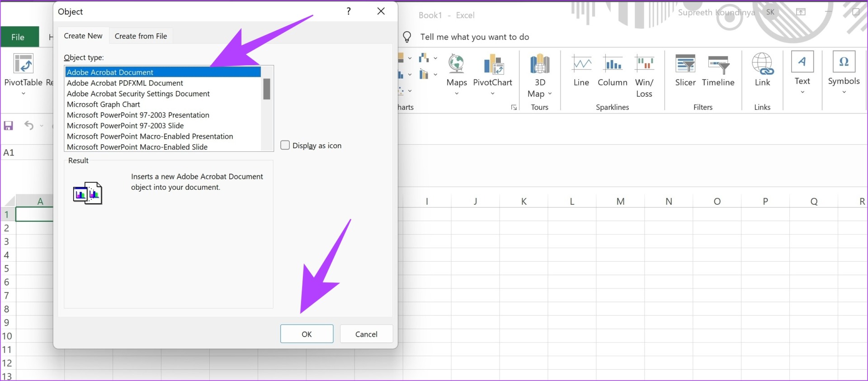The height and width of the screenshot is (381, 868).
Task: Launch the 3D Map tool
Action: [x=540, y=64]
